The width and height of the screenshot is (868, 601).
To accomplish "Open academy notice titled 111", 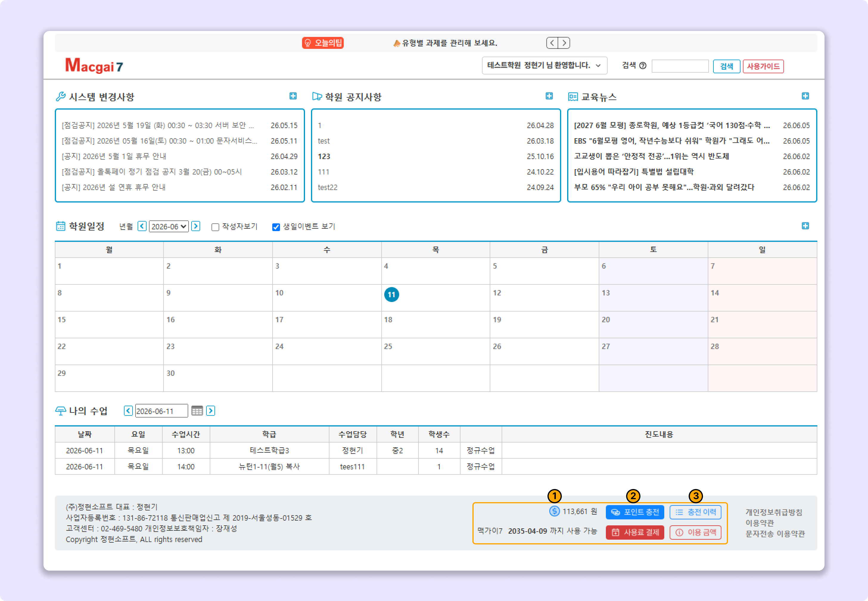I will [x=323, y=172].
